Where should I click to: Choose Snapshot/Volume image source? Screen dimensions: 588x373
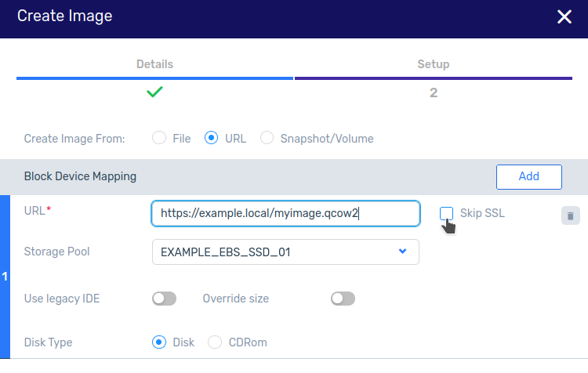click(x=267, y=138)
